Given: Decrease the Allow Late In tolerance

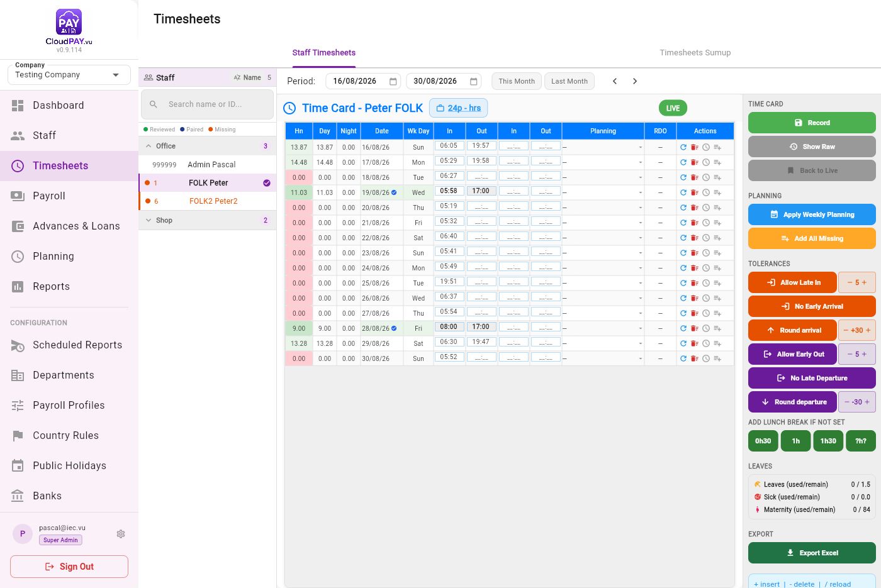Looking at the screenshot, I should click(850, 282).
